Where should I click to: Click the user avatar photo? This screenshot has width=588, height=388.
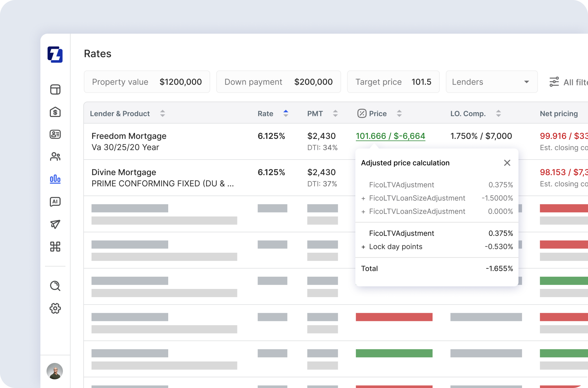(x=55, y=371)
